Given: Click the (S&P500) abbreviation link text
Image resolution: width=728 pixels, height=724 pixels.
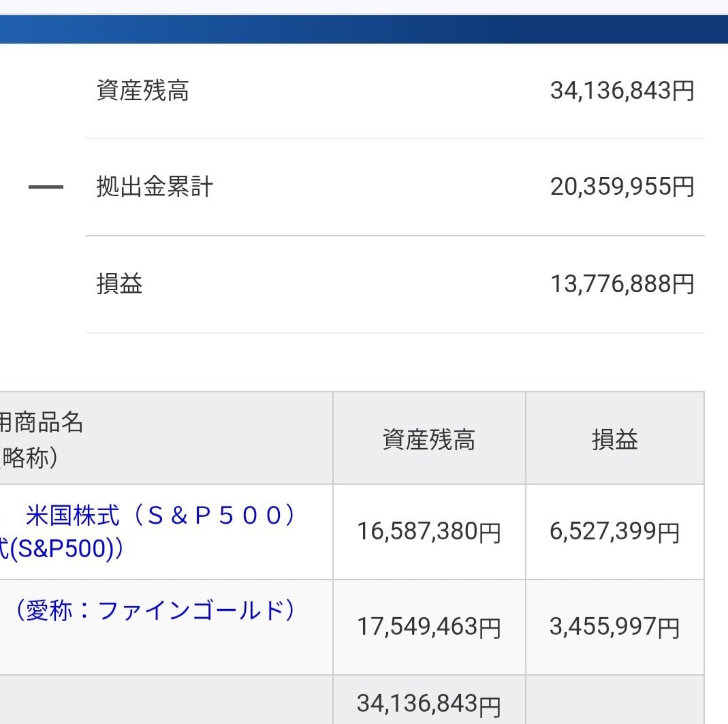Looking at the screenshot, I should click(60, 549).
